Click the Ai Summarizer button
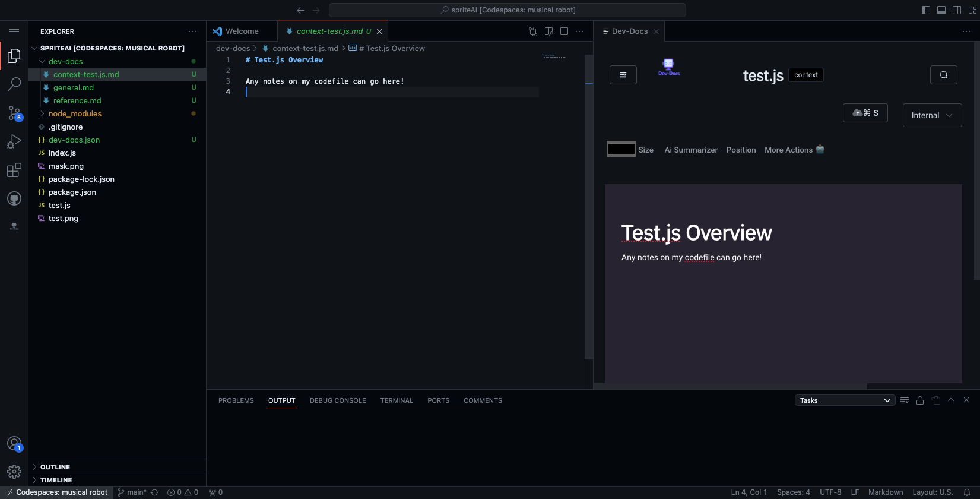This screenshot has width=980, height=499. tap(691, 150)
